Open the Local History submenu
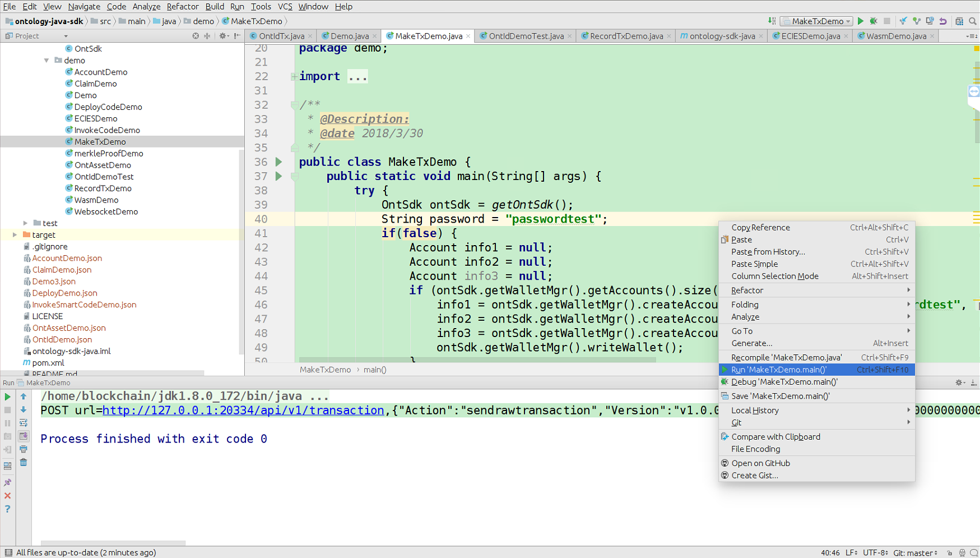980x558 pixels. click(x=816, y=411)
